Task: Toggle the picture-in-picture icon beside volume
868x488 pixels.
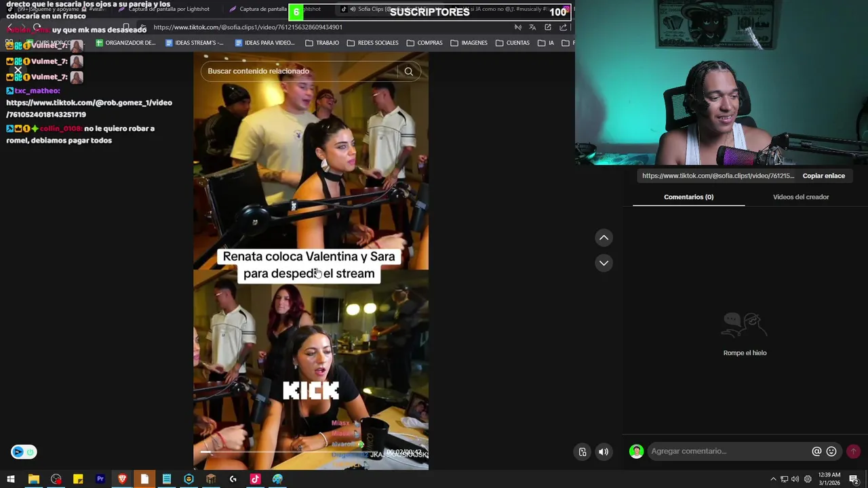Action: pyautogui.click(x=583, y=452)
